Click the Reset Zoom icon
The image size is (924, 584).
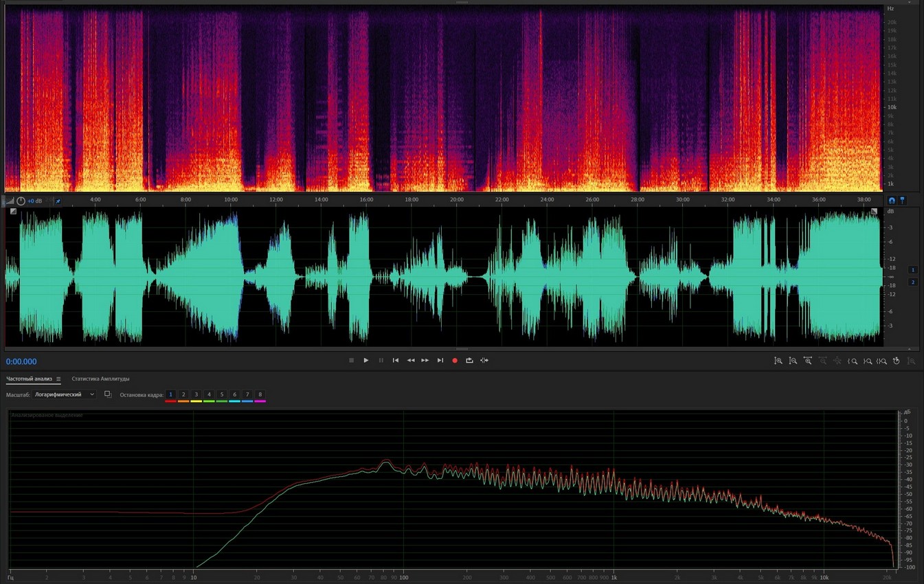(897, 361)
